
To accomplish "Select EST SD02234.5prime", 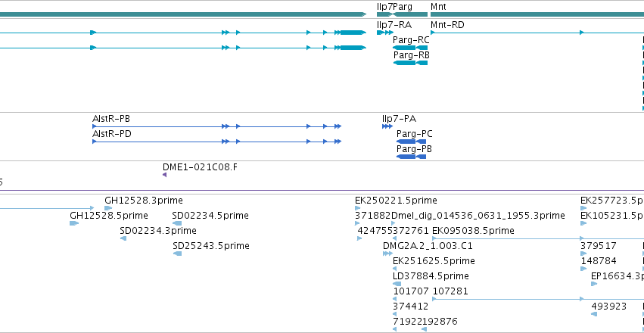I will (177, 223).
